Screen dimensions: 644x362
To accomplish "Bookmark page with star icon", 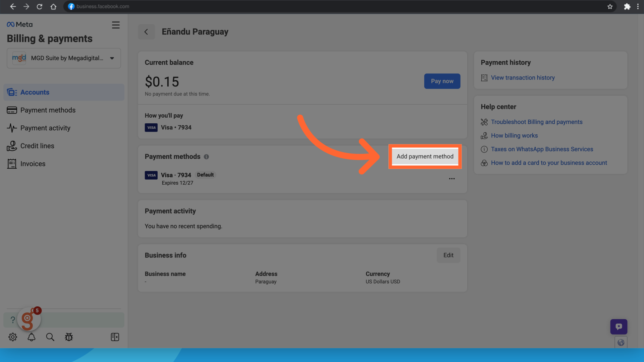I will (610, 7).
